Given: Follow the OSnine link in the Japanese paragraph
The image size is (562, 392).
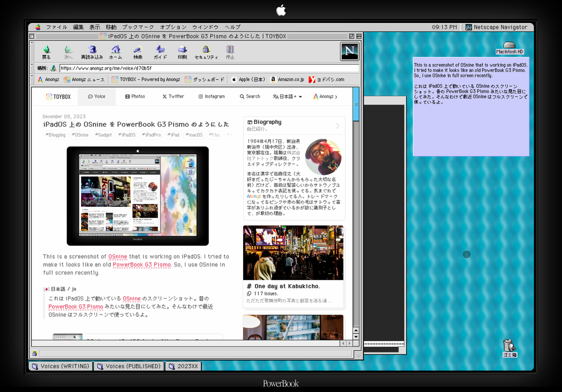Looking at the screenshot, I should [132, 299].
